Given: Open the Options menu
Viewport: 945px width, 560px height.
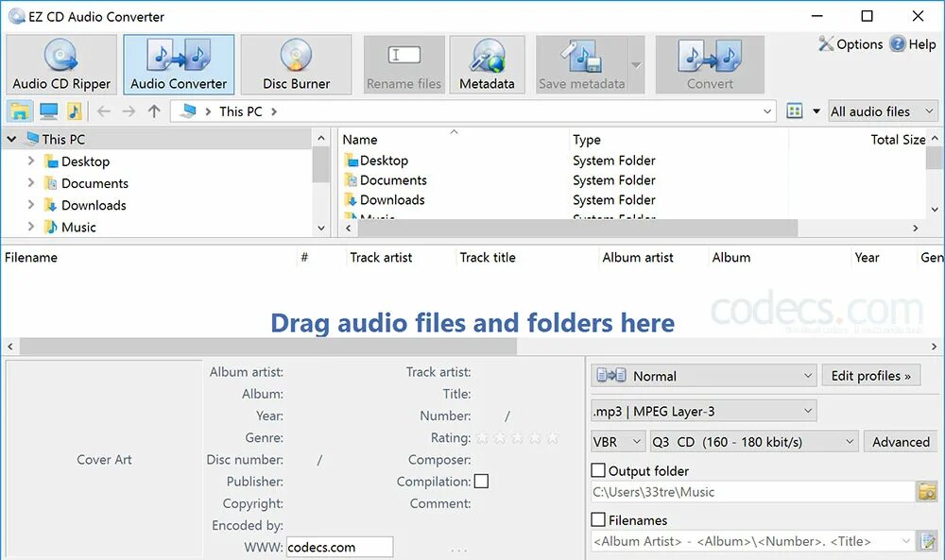Looking at the screenshot, I should point(850,43).
